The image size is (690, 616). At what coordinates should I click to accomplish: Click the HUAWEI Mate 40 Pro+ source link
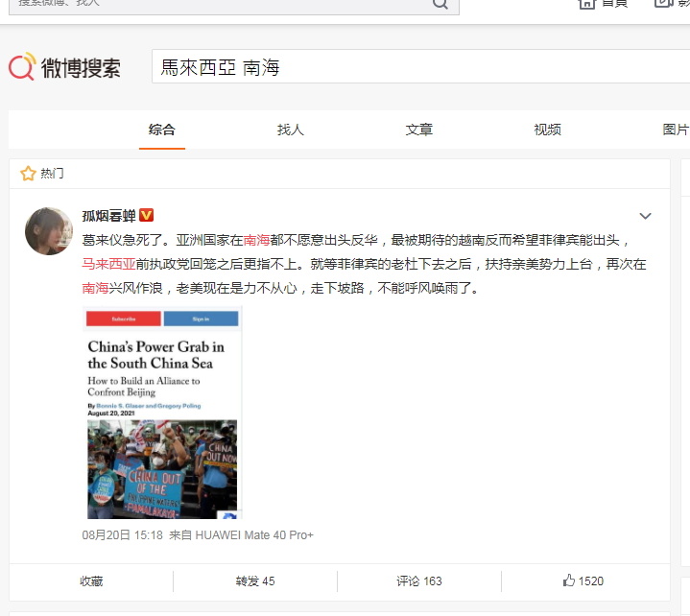[x=254, y=535]
